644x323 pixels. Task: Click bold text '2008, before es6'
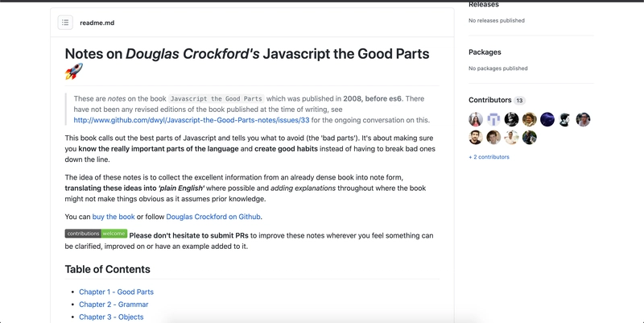(x=373, y=98)
